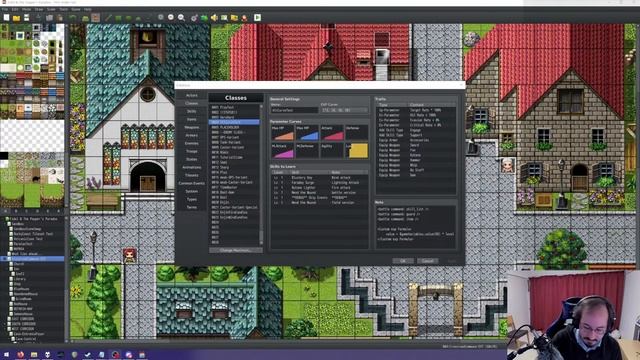This screenshot has height=360, width=640.
Task: Click the Change Maximum button
Action: [236, 250]
